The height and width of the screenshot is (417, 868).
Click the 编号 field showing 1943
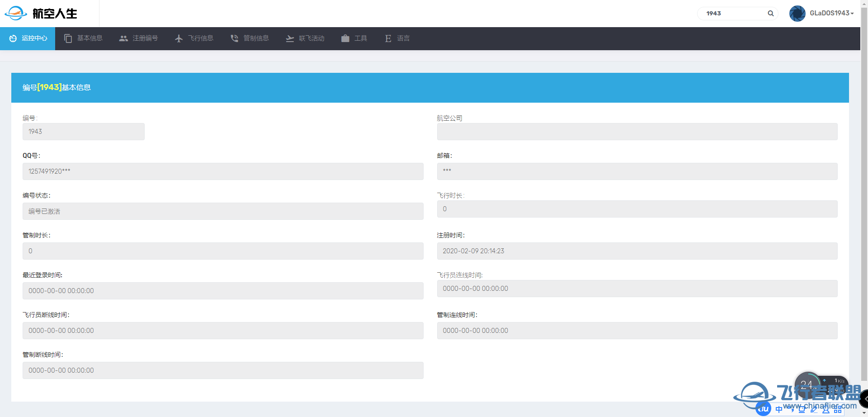(x=84, y=132)
